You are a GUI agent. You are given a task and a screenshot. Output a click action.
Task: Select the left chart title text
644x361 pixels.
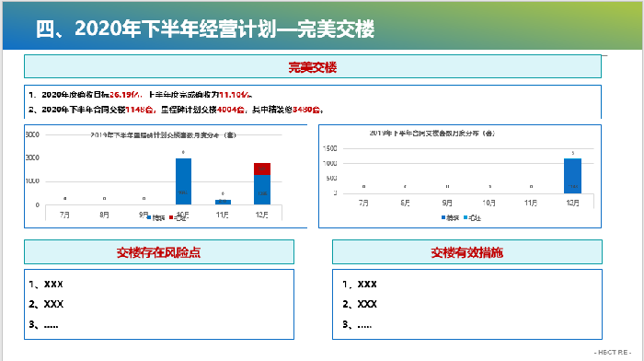[x=163, y=134]
